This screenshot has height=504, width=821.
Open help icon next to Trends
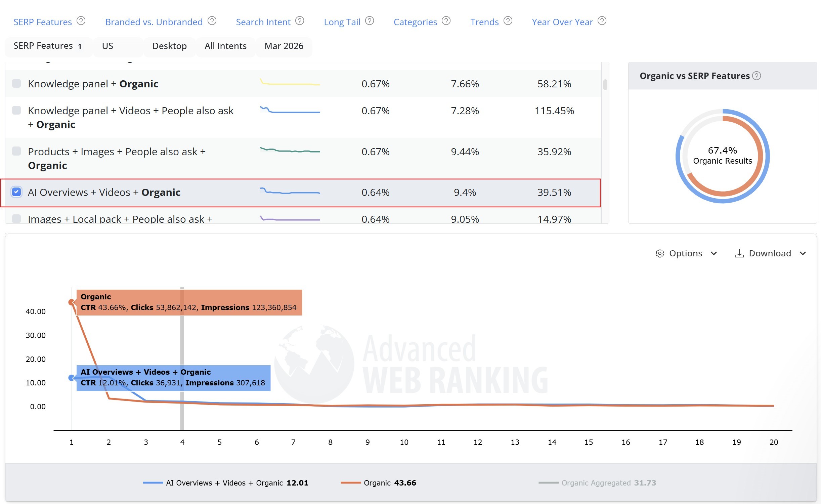[508, 21]
